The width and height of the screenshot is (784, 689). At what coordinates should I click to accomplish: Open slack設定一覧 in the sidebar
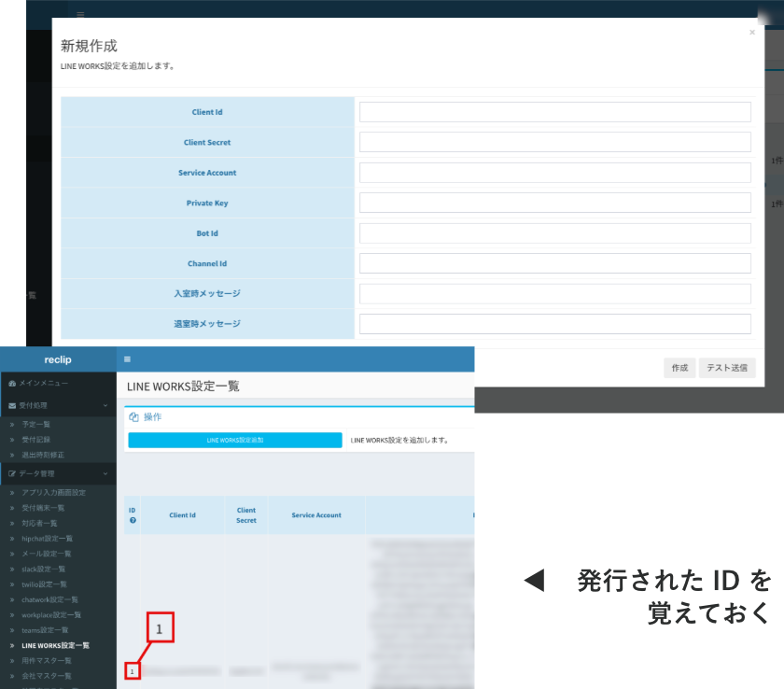tap(43, 569)
